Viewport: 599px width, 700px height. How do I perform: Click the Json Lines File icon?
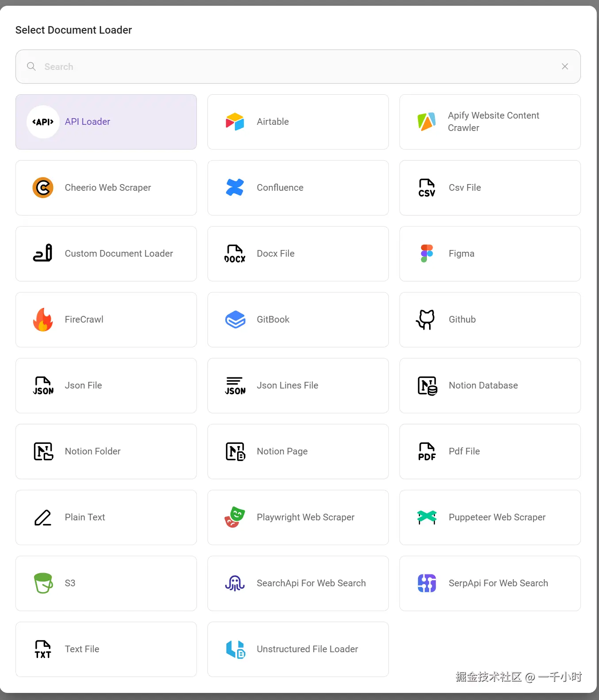point(235,385)
